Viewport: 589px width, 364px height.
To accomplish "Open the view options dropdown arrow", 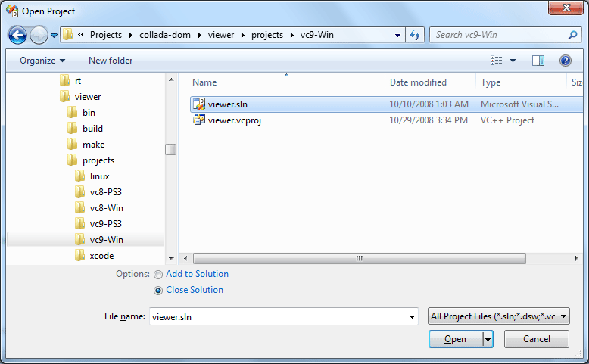I will coord(513,61).
